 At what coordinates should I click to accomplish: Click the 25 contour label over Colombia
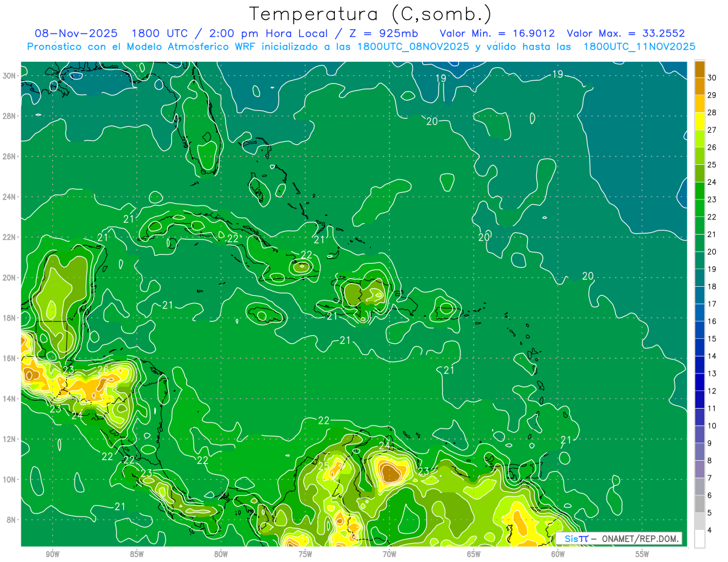pos(323,466)
